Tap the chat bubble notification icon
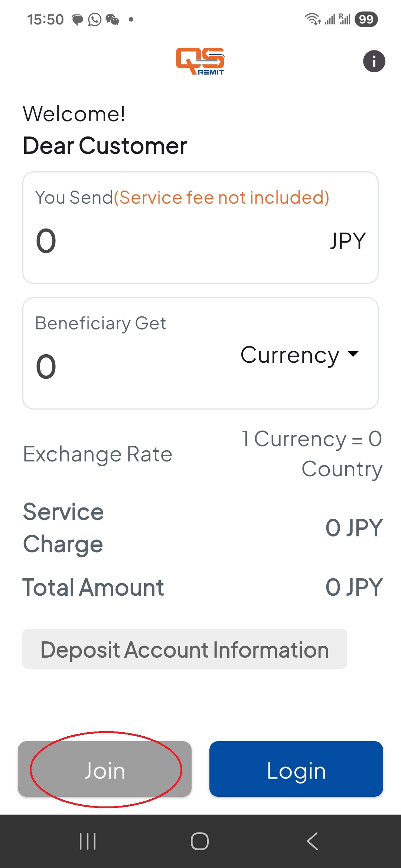This screenshot has height=868, width=401. (77, 19)
